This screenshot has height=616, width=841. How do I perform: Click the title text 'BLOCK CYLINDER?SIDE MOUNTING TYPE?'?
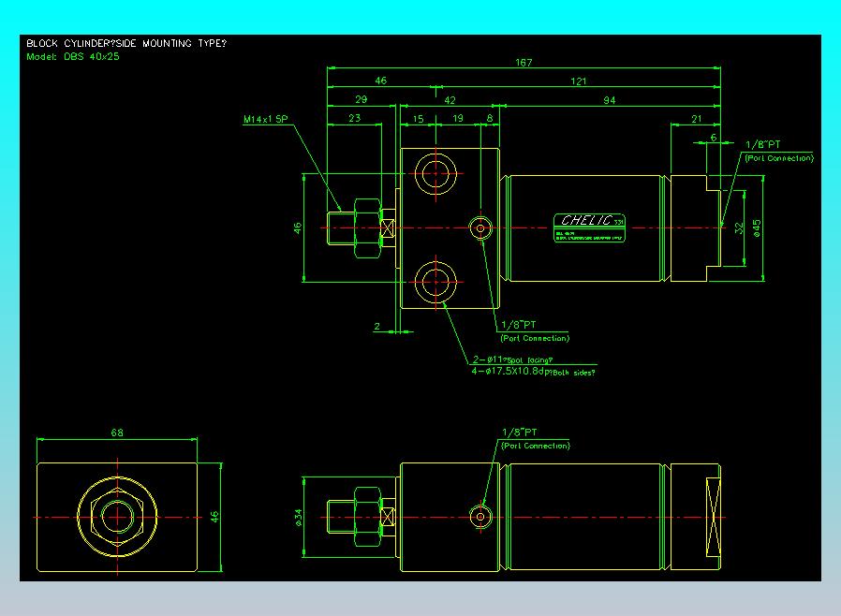pyautogui.click(x=126, y=43)
